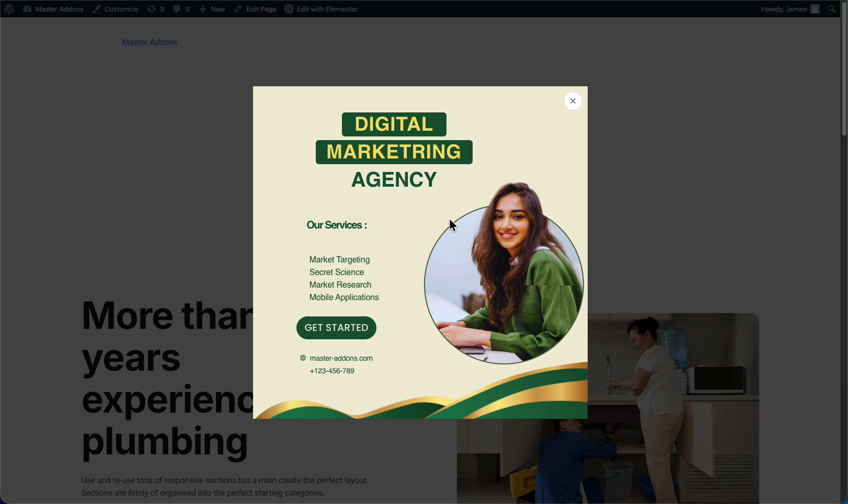
Task: Click the Customize brush icon in admin bar
Action: (97, 9)
